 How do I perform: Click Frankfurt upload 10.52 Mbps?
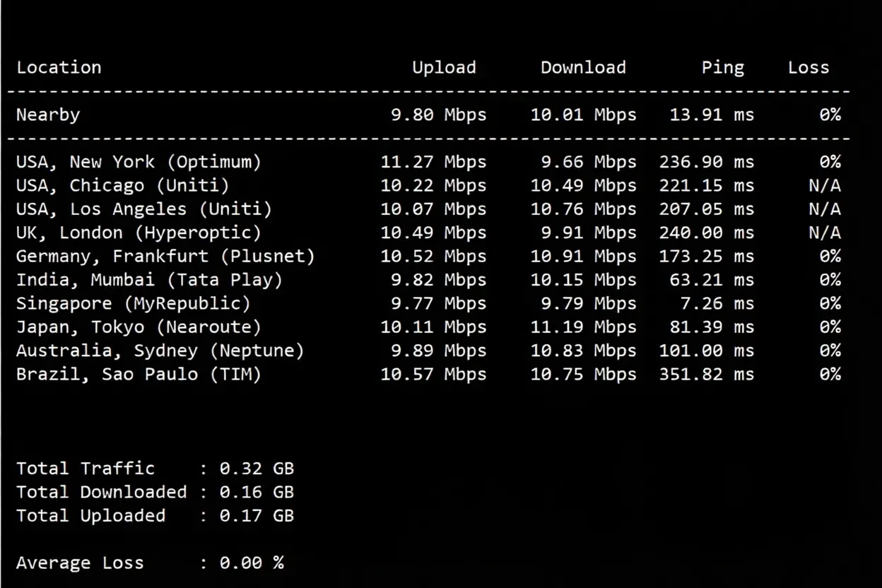[433, 257]
